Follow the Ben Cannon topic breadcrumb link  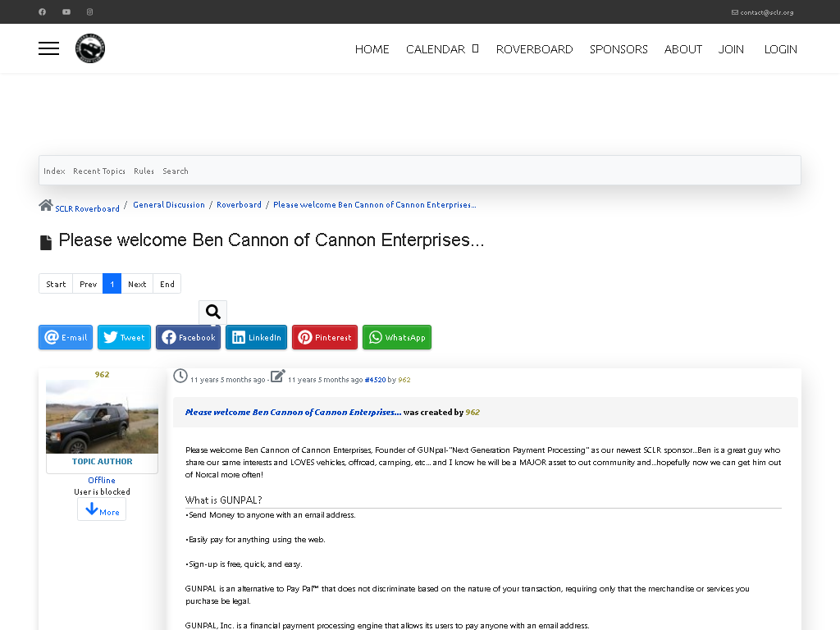(x=374, y=204)
